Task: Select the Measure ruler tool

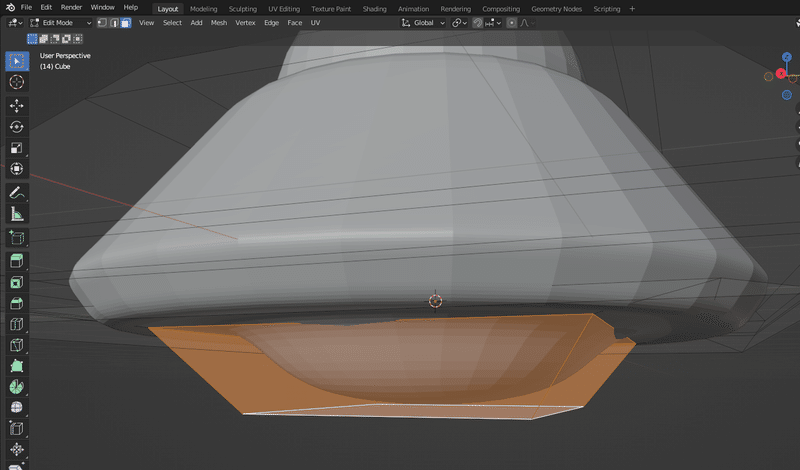Action: tap(17, 214)
